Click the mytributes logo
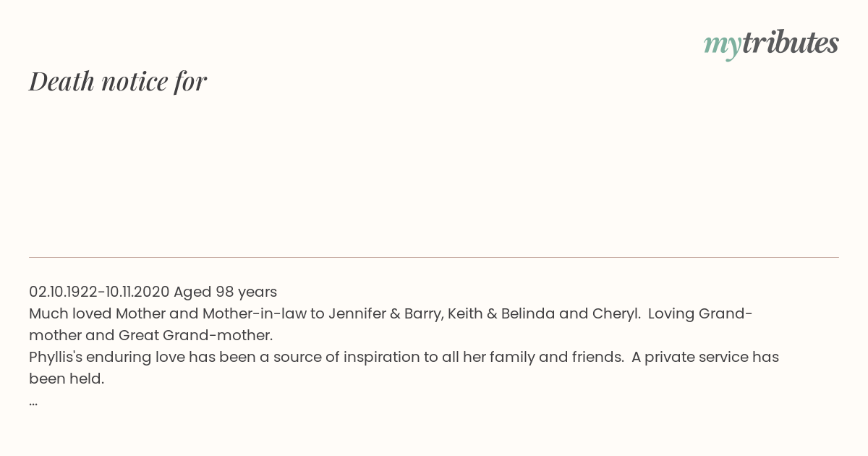868x456 pixels. (x=771, y=44)
